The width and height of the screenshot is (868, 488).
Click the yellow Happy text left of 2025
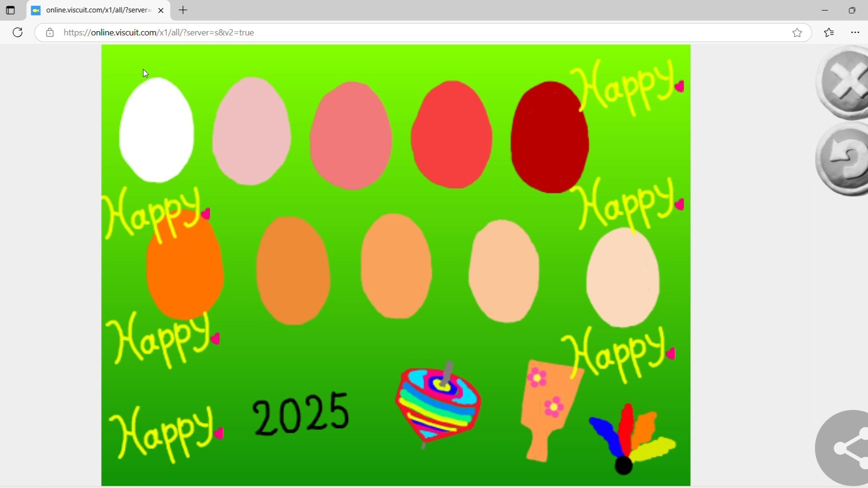(166, 434)
